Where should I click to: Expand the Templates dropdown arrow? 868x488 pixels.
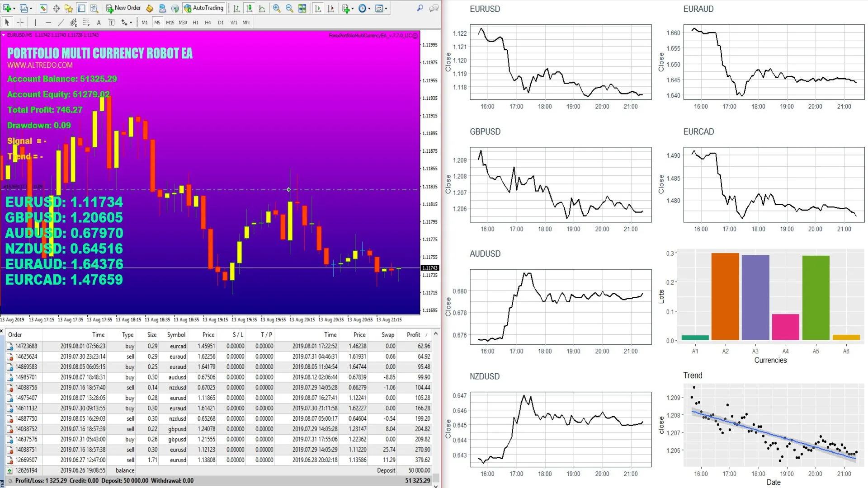tap(387, 8)
